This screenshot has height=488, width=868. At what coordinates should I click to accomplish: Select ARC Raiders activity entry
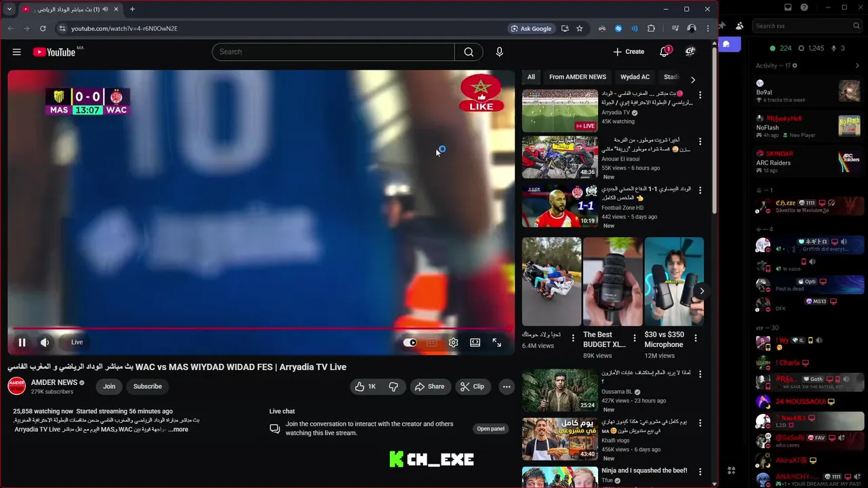pyautogui.click(x=808, y=162)
